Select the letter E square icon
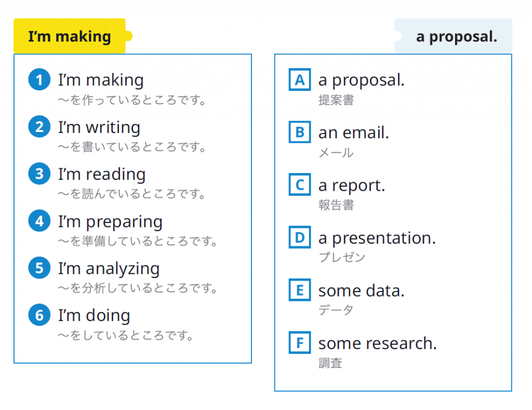532x410 pixels. [x=299, y=290]
